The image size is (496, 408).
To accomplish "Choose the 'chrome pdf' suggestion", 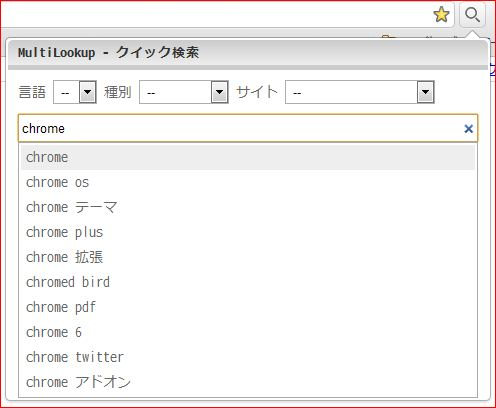I will pyautogui.click(x=248, y=307).
